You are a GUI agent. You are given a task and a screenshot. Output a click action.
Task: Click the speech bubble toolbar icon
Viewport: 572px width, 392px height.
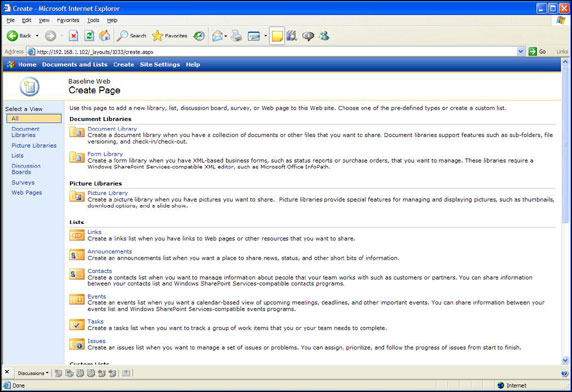(308, 36)
